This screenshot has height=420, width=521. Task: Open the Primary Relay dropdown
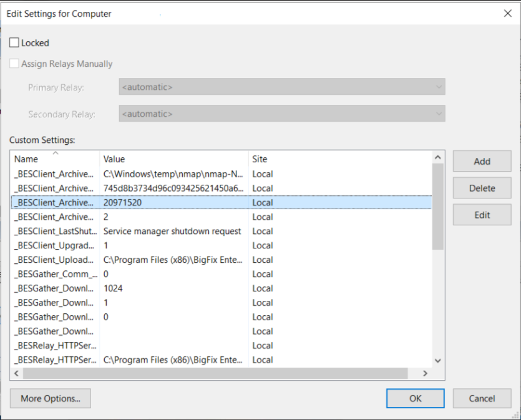(x=438, y=87)
